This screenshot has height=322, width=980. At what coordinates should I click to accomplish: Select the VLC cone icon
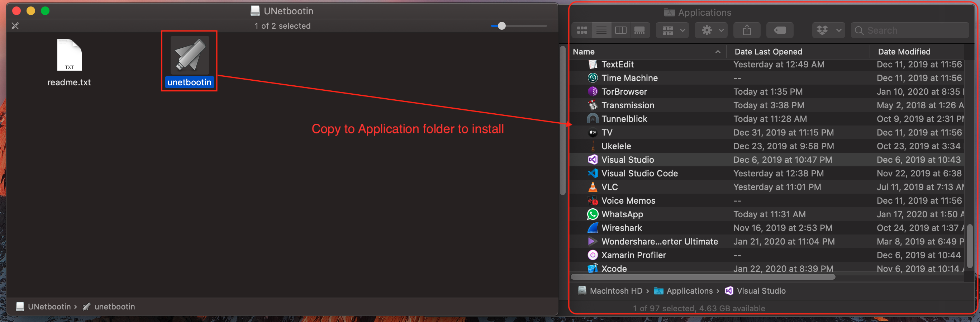593,187
